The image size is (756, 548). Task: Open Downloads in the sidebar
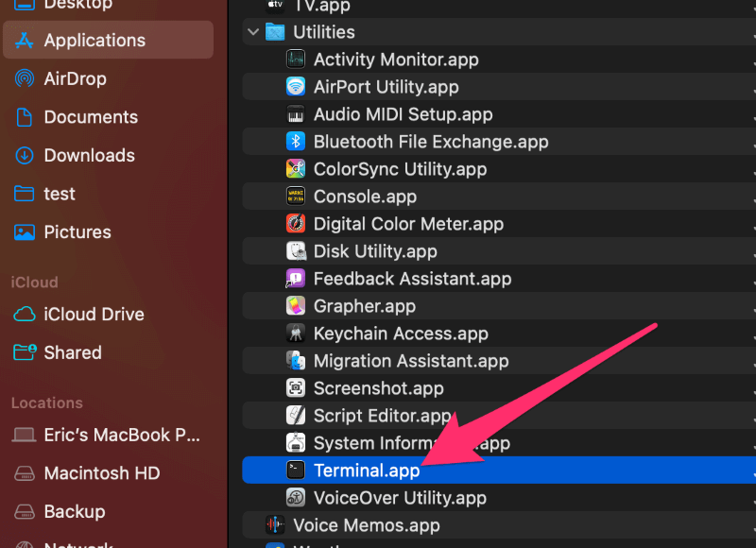(108, 155)
